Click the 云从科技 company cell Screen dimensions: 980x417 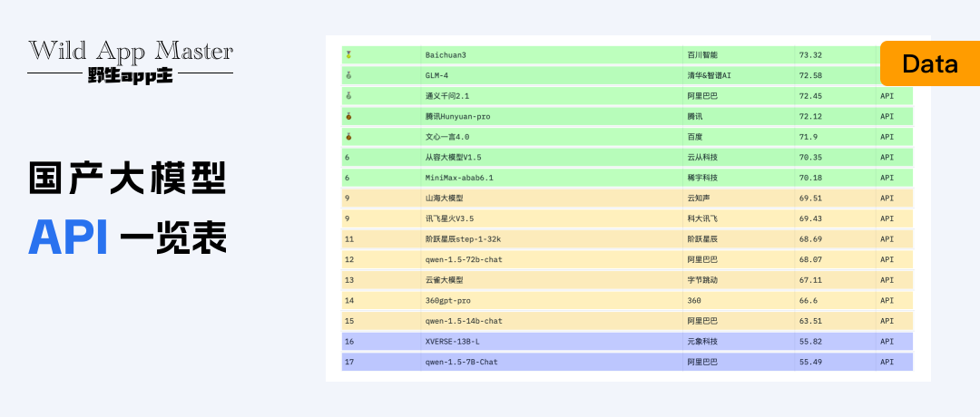702,158
